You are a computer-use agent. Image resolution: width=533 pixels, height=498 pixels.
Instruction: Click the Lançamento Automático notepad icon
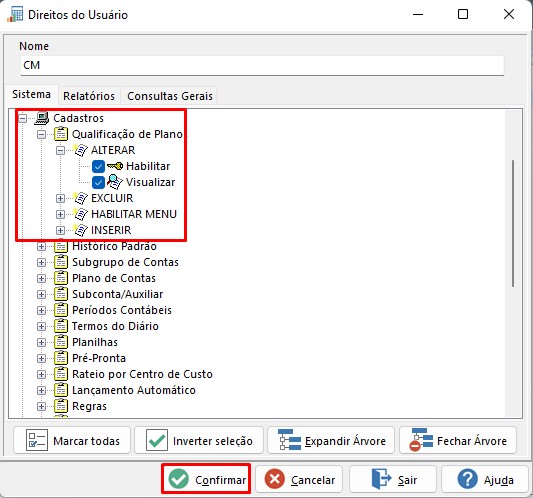click(x=61, y=390)
